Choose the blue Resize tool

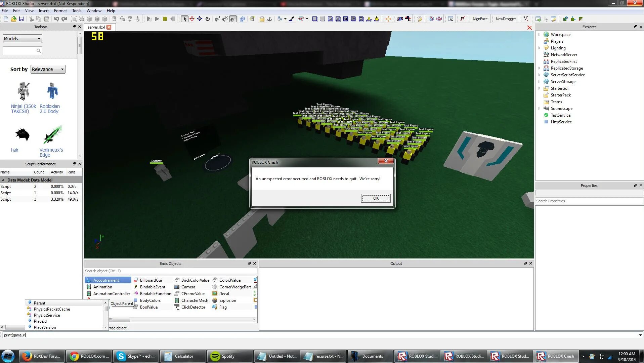[x=200, y=19]
